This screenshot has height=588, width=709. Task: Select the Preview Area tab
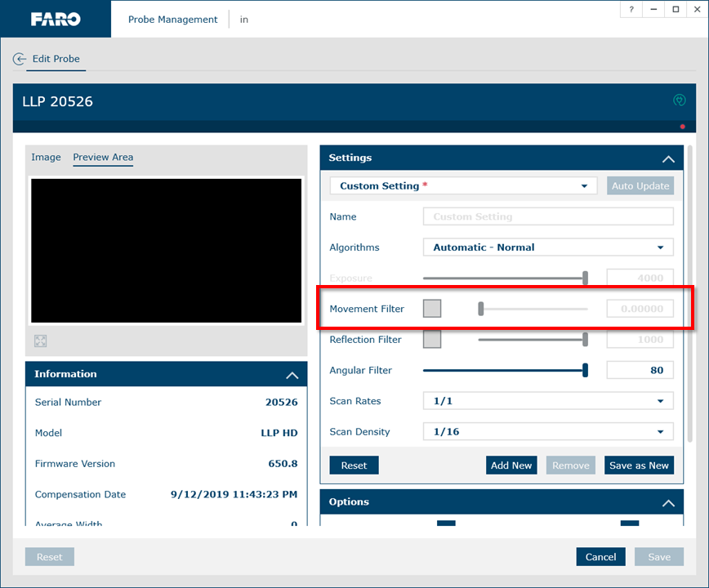tap(103, 158)
